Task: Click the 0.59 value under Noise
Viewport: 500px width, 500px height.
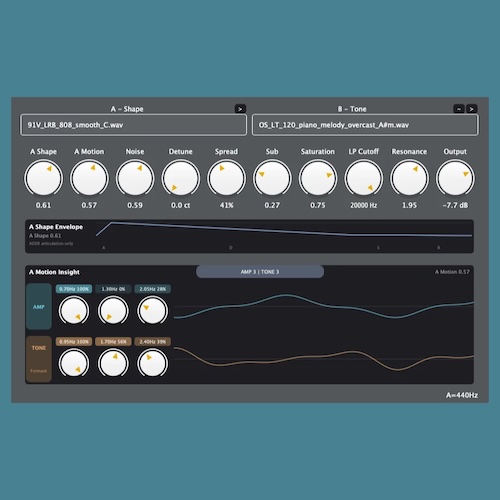Action: point(135,205)
